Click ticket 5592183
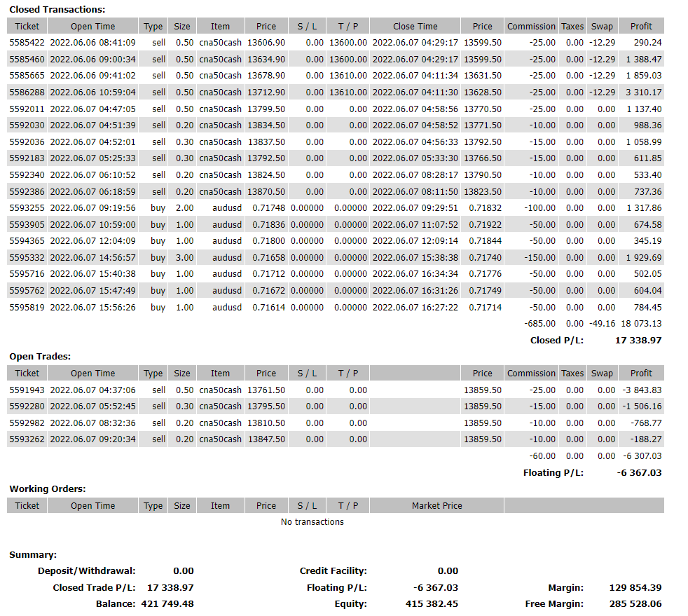This screenshot has height=616, width=688. pos(27,158)
